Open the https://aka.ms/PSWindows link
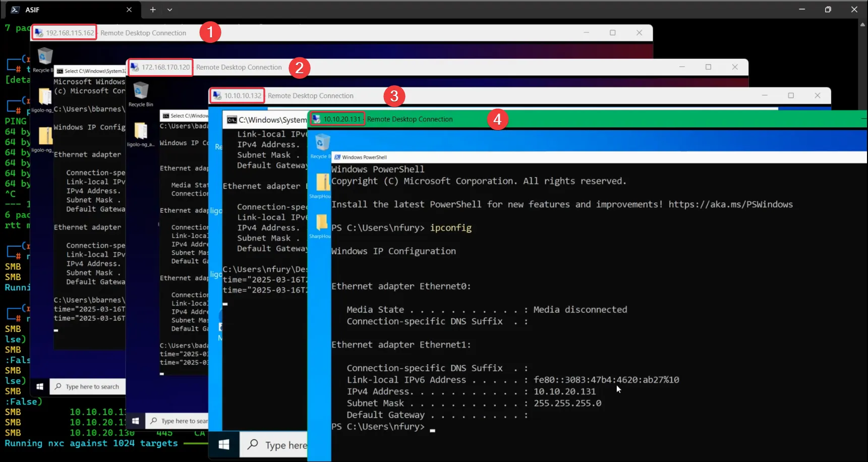The height and width of the screenshot is (462, 868). [x=730, y=204]
